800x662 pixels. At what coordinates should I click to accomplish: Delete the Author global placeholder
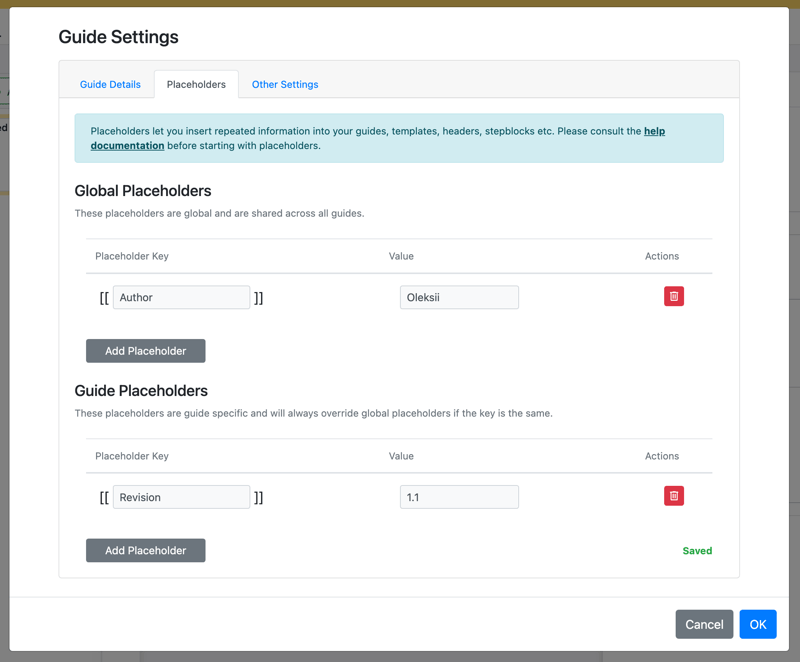(x=674, y=296)
